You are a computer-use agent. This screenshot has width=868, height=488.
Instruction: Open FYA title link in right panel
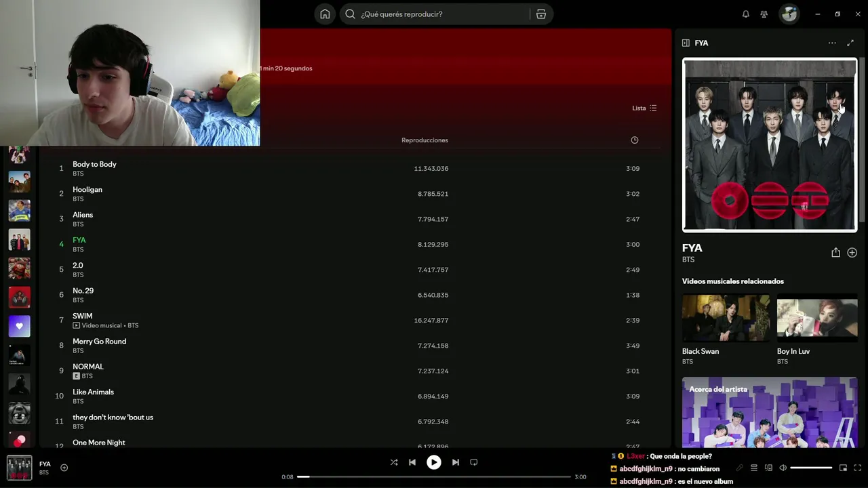[x=692, y=248]
